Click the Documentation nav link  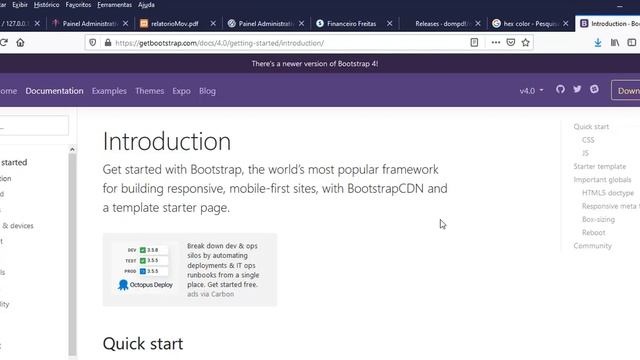pyautogui.click(x=54, y=91)
